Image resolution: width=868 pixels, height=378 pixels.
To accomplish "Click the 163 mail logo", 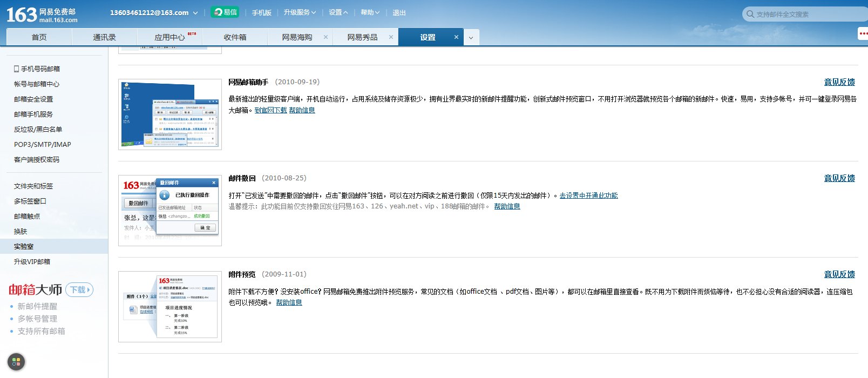I will (42, 15).
